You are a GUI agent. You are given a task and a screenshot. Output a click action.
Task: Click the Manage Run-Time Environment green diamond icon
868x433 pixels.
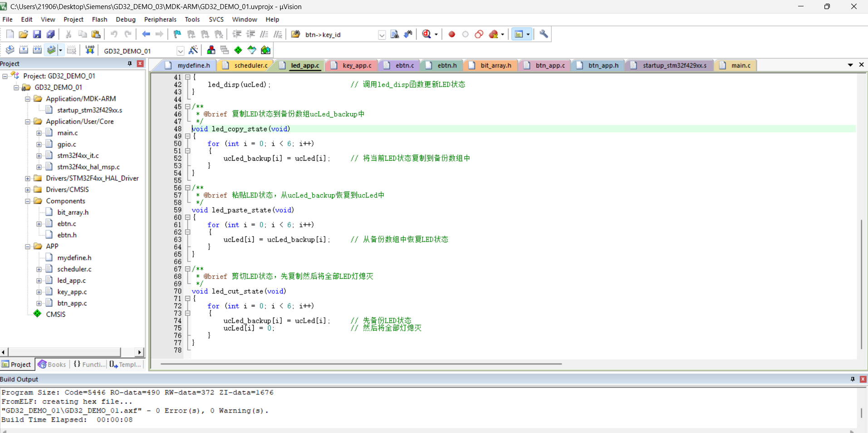(x=238, y=50)
